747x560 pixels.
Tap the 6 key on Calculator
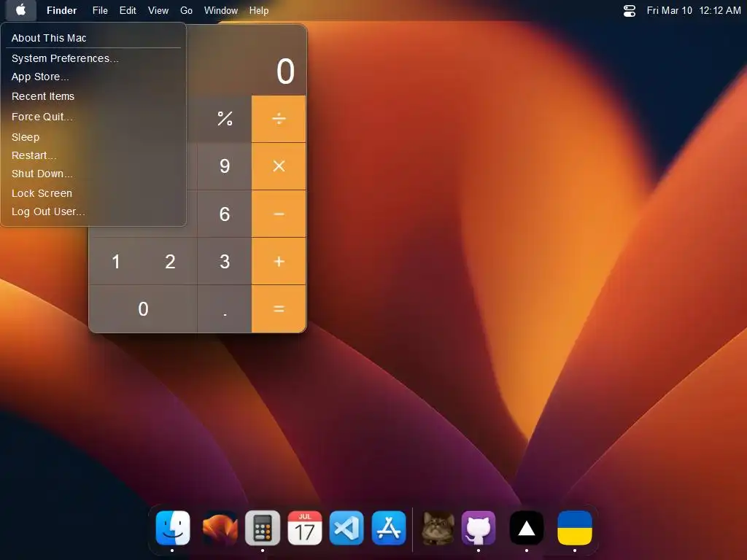tap(225, 214)
